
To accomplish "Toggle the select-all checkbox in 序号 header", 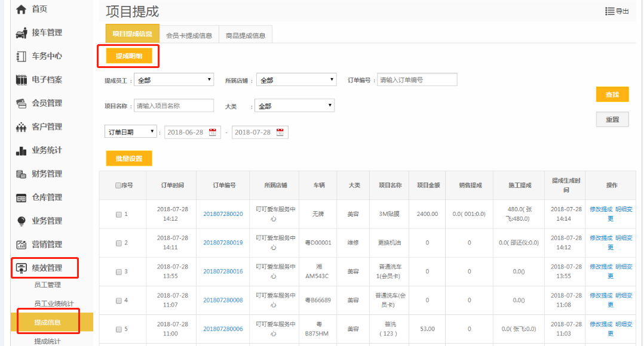I will pyautogui.click(x=118, y=186).
